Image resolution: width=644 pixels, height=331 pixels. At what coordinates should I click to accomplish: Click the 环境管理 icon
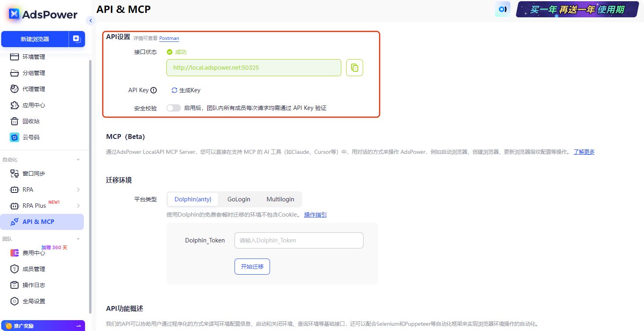[x=15, y=57]
